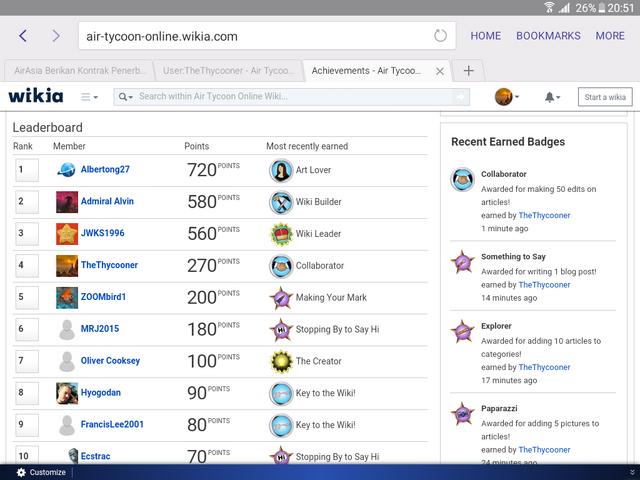Click the 'Leaderboard' heading
640x480 pixels.
(x=47, y=127)
